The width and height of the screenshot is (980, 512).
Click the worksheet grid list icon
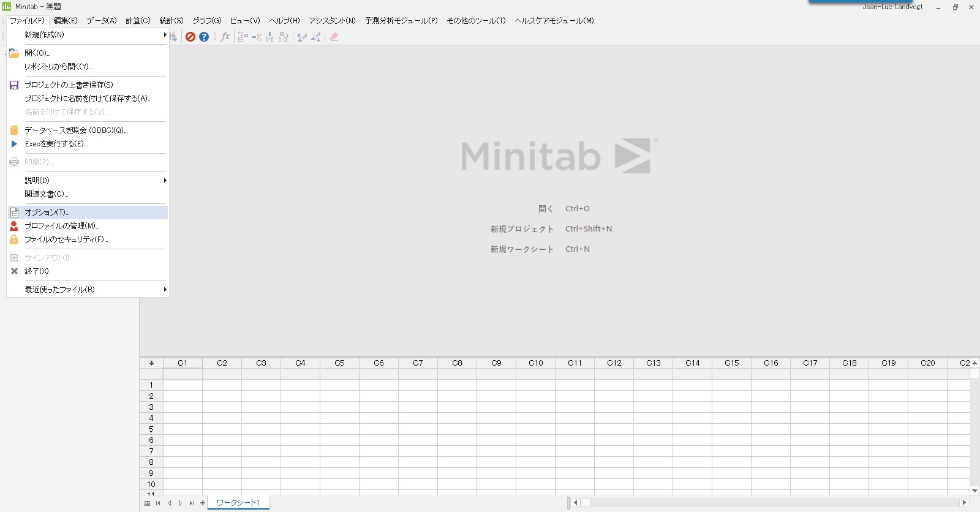tap(147, 503)
